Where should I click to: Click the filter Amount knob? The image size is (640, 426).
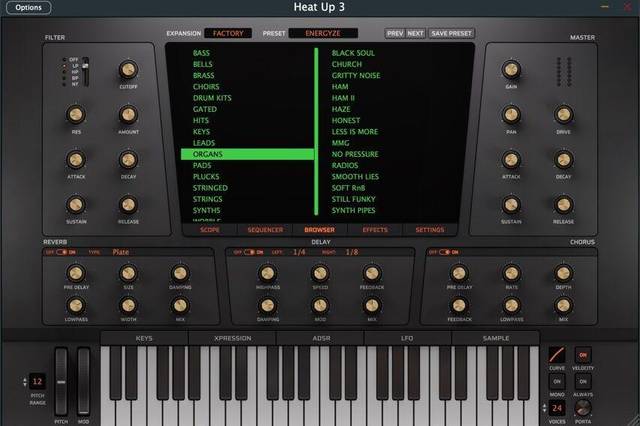tap(128, 115)
